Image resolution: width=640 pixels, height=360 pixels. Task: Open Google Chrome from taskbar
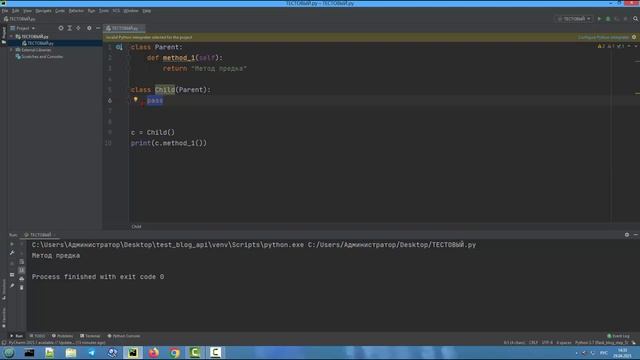point(174,353)
